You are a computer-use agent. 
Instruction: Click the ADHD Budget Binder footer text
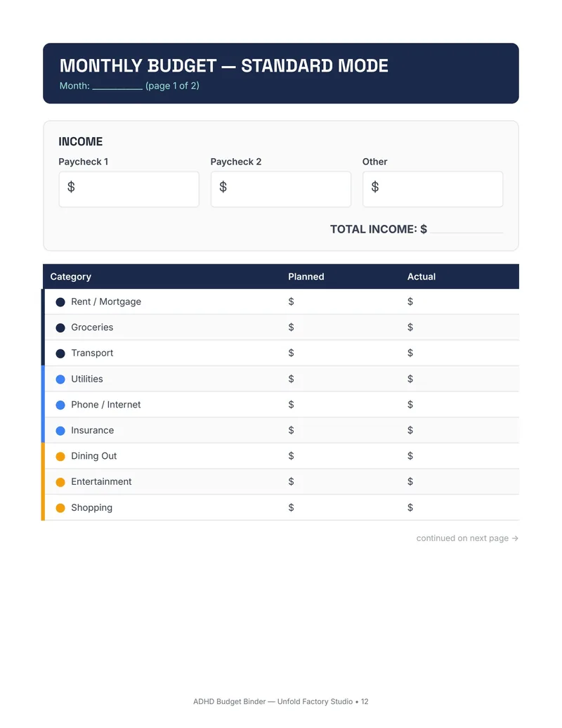coord(281,701)
